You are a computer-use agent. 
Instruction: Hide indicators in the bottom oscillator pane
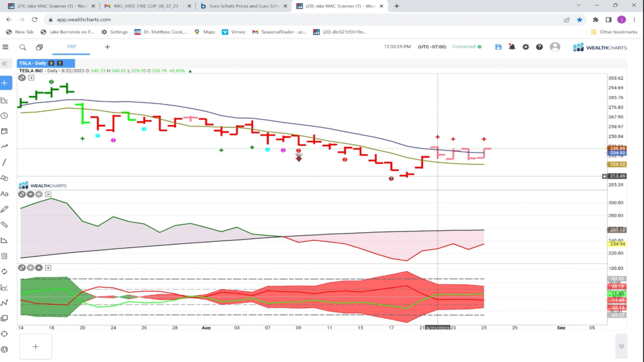coord(22,267)
